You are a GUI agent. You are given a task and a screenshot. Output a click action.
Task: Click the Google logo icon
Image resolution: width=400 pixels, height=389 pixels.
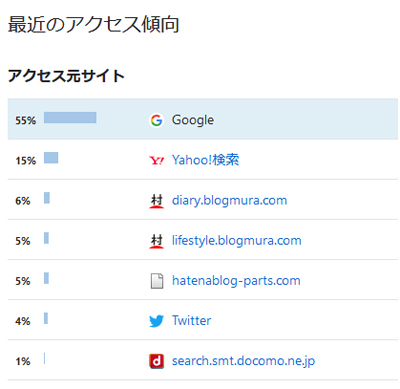156,120
